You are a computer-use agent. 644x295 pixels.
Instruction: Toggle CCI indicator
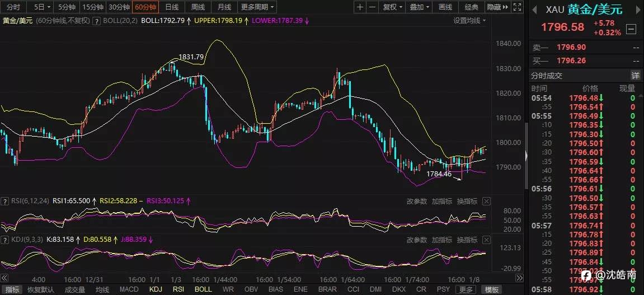tap(353, 289)
